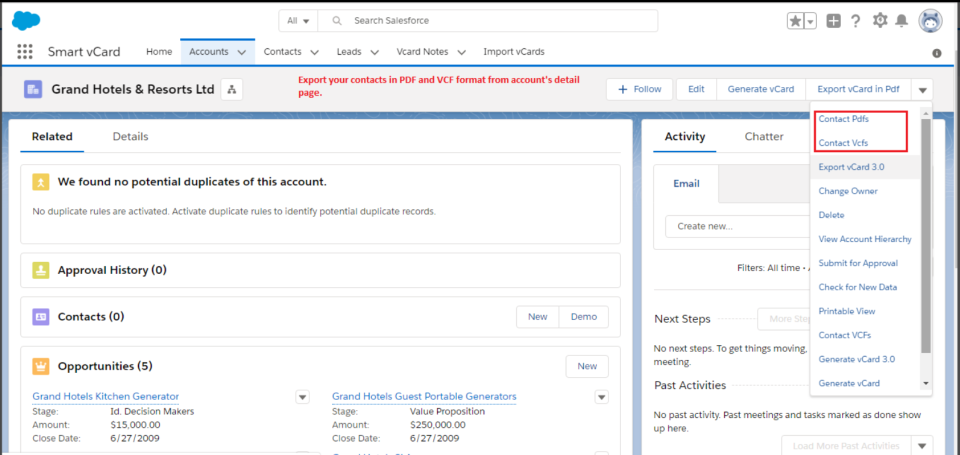Open the Setup gear icon
Image resolution: width=960 pixels, height=455 pixels.
click(x=880, y=20)
